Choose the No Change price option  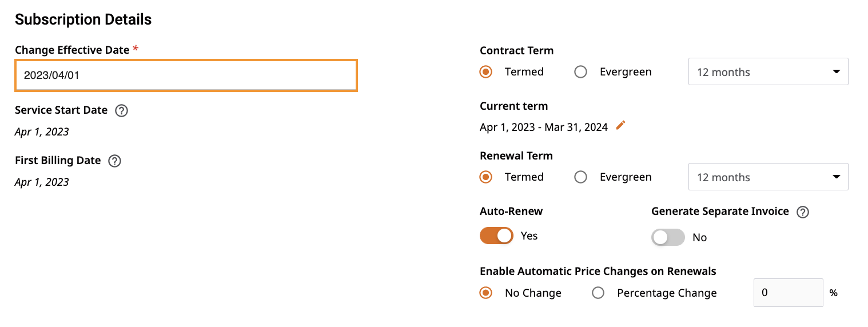486,293
